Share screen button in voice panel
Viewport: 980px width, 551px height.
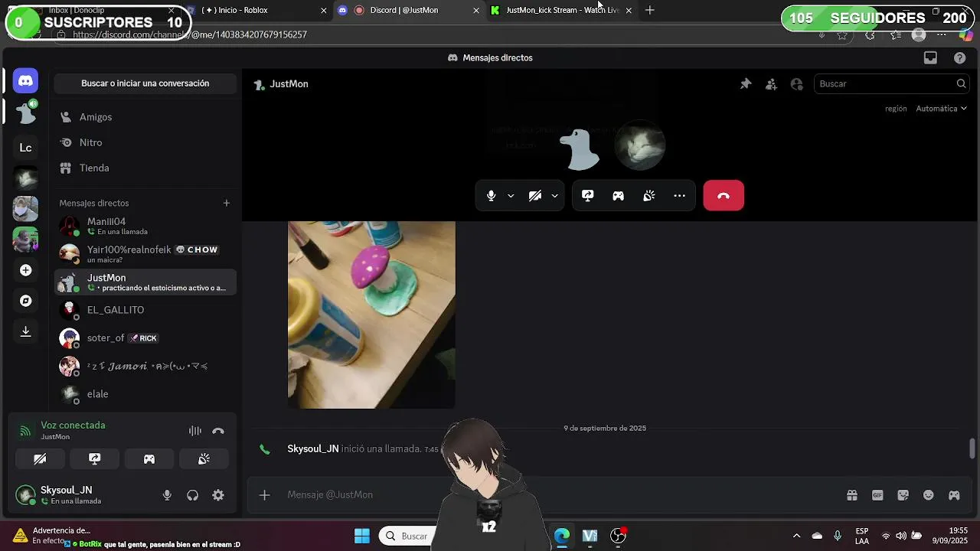[94, 458]
